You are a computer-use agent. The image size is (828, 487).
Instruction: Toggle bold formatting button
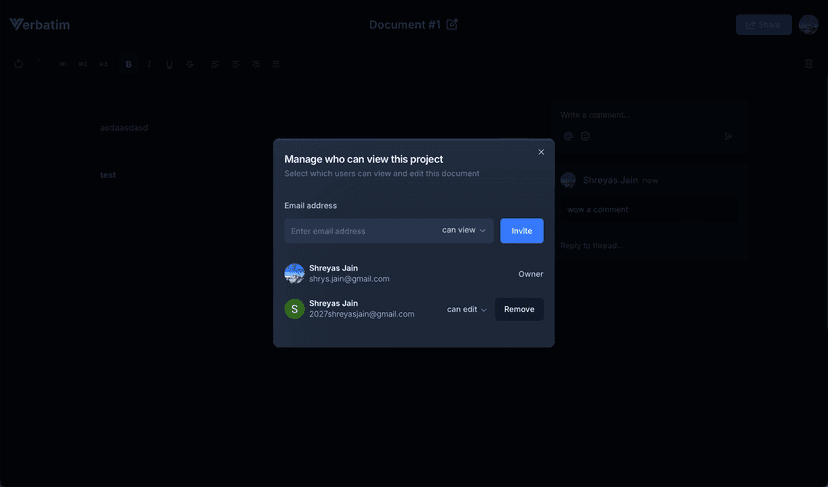click(x=128, y=64)
